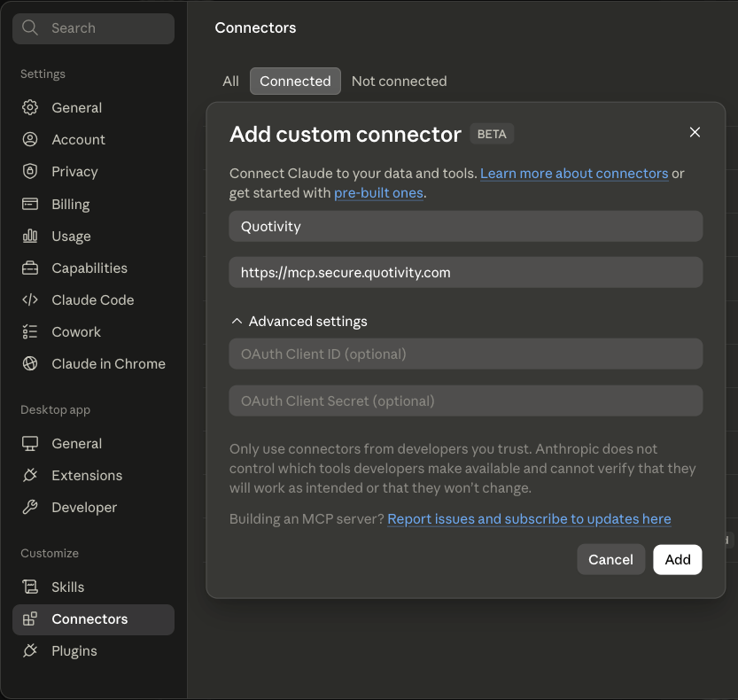Click the Billing card icon

[x=30, y=204]
